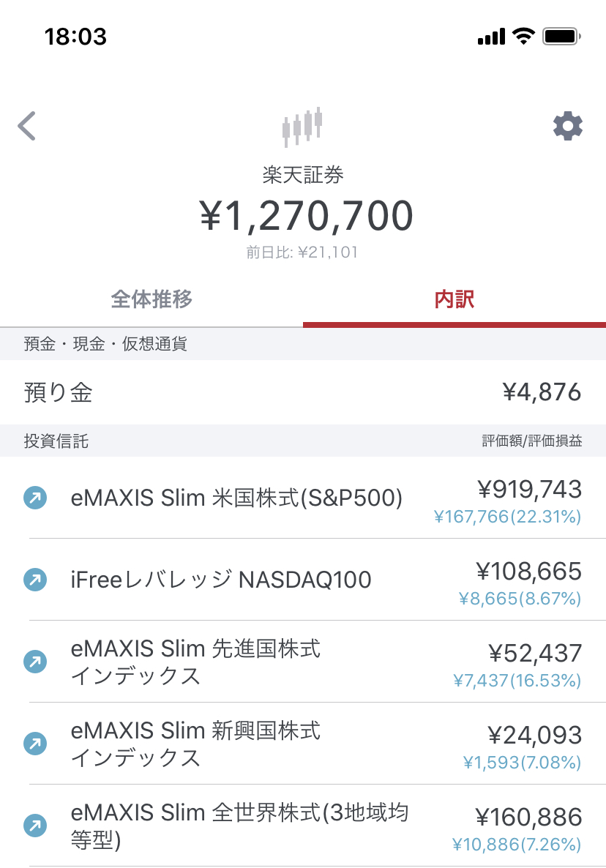This screenshot has height=868, width=606.
Task: Tap arrow icon beside 先進国株式インデックス
Action: 35,662
